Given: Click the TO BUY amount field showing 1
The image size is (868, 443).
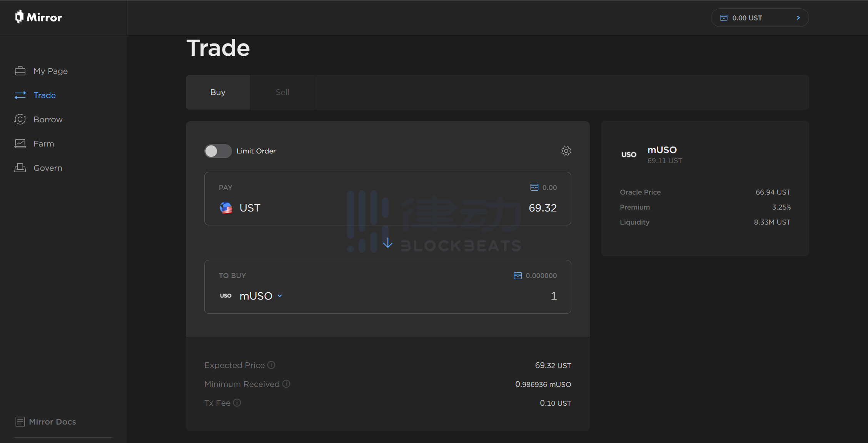Looking at the screenshot, I should click(554, 296).
